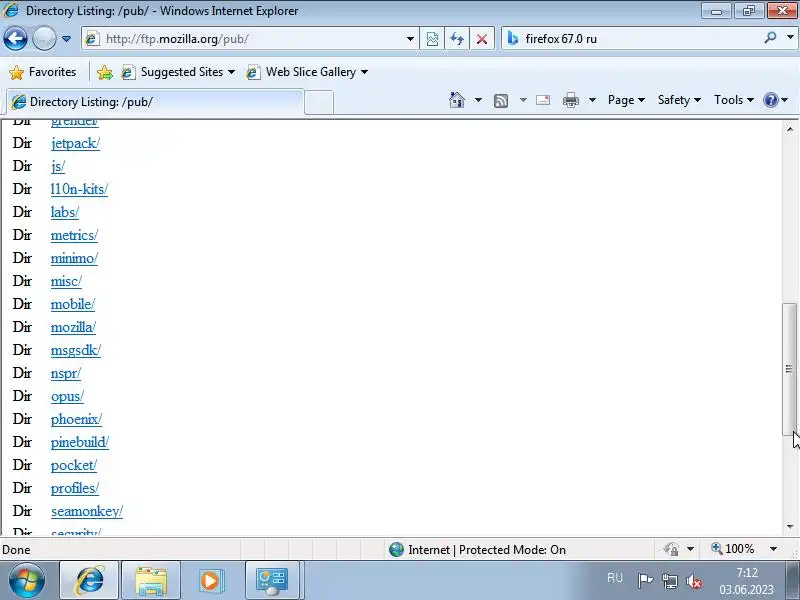Open the Favorites center
Image resolution: width=800 pixels, height=600 pixels.
(x=42, y=72)
